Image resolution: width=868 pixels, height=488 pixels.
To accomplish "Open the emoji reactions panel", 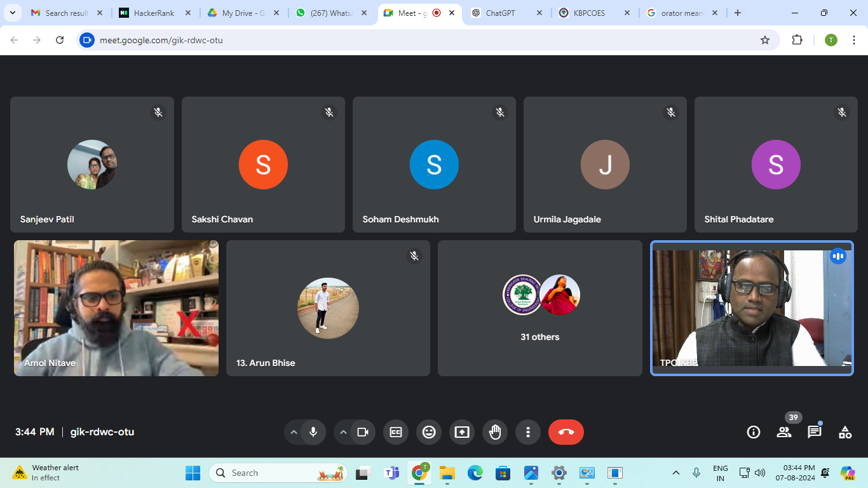I will [x=429, y=432].
